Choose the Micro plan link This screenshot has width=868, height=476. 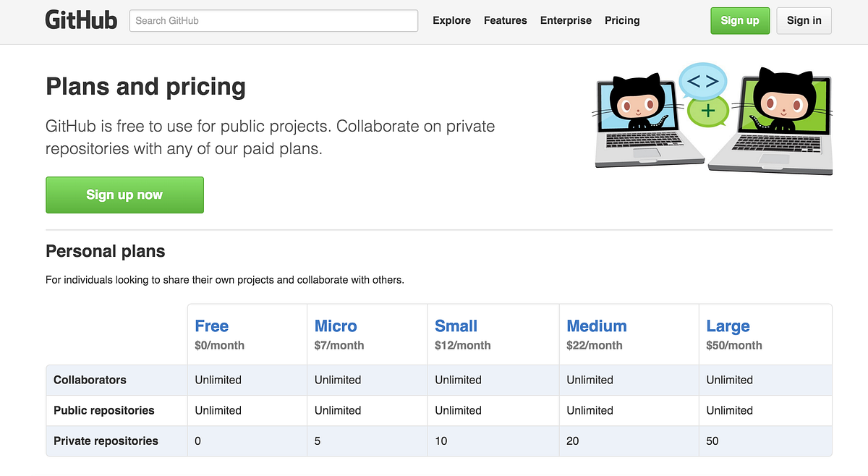pyautogui.click(x=336, y=326)
